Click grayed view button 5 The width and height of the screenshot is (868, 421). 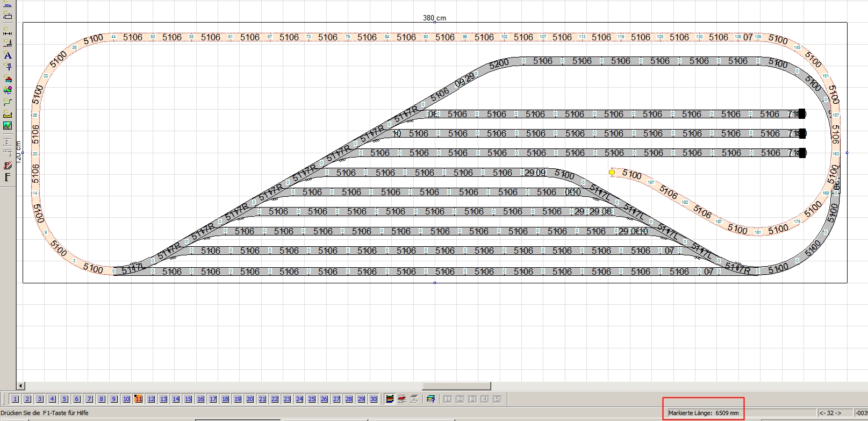point(497,399)
